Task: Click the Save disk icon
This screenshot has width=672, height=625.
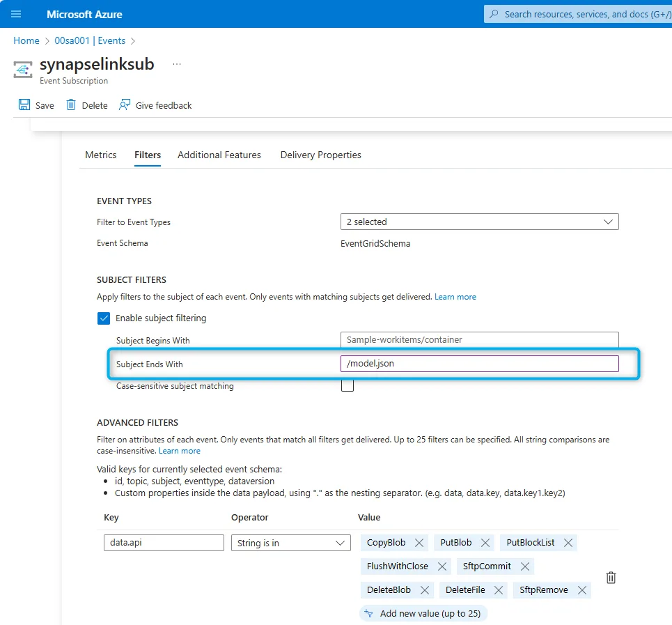Action: coord(24,105)
